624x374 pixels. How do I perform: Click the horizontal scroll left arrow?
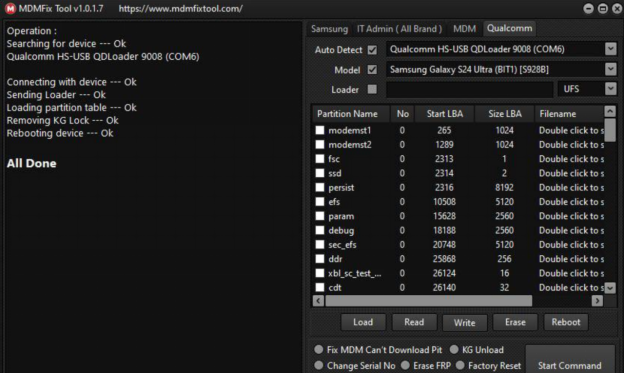click(318, 301)
